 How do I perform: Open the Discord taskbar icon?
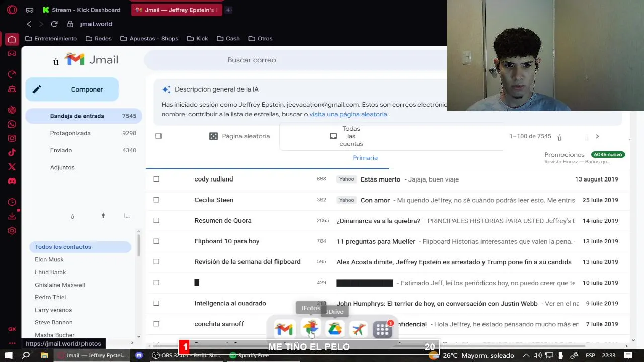[139, 355]
